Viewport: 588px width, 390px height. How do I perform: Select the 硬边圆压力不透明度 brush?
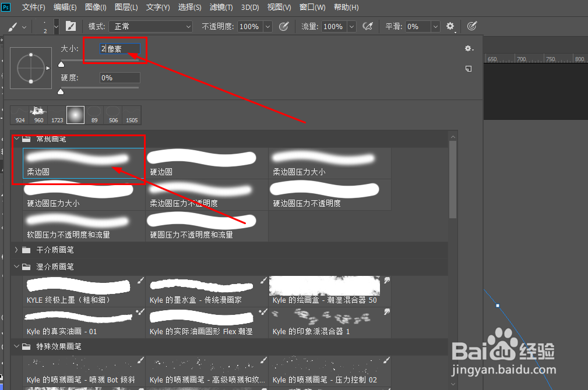click(x=330, y=195)
